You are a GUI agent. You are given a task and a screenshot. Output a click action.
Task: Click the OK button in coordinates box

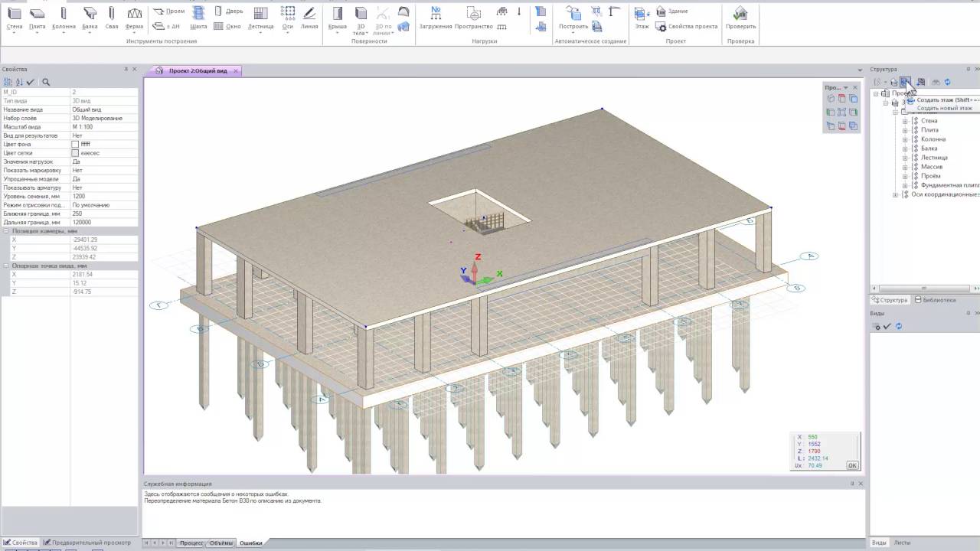[852, 465]
